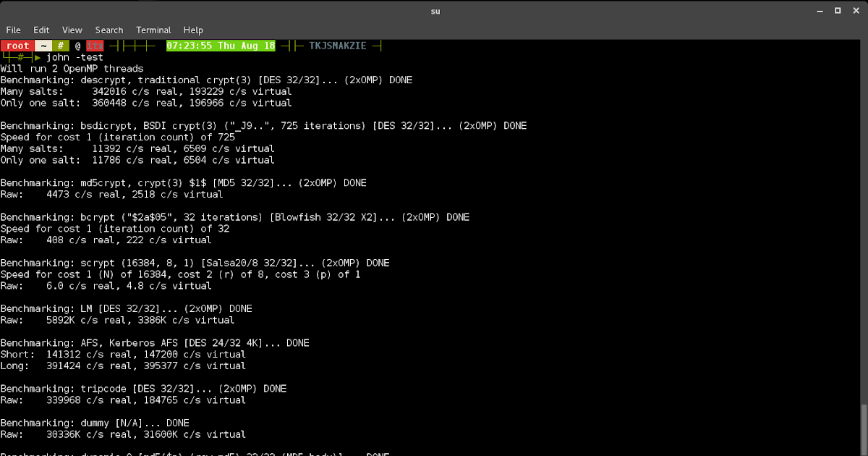The image size is (868, 456).
Task: Click the Raw 5892K c/s real line
Action: (117, 320)
